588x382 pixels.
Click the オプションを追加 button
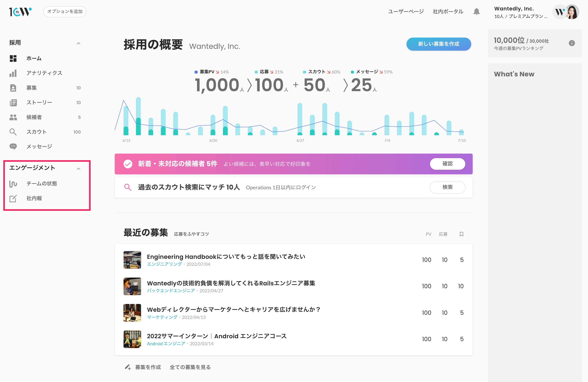pyautogui.click(x=65, y=12)
